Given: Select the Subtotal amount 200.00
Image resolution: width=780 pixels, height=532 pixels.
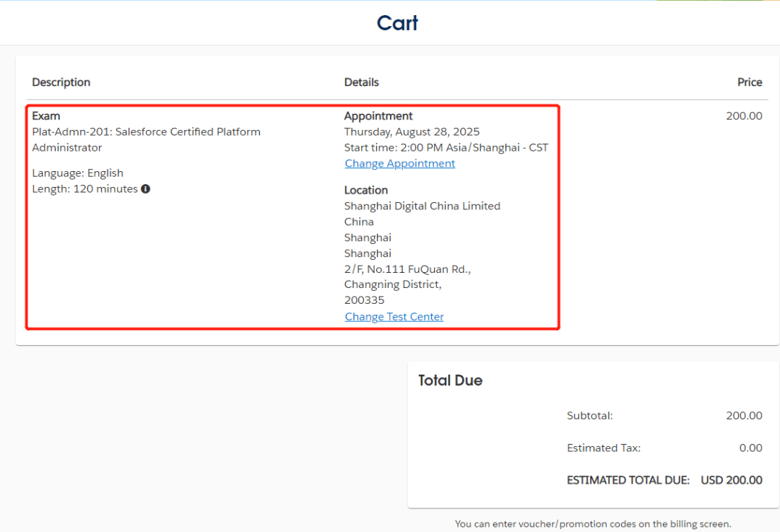Looking at the screenshot, I should [x=743, y=416].
